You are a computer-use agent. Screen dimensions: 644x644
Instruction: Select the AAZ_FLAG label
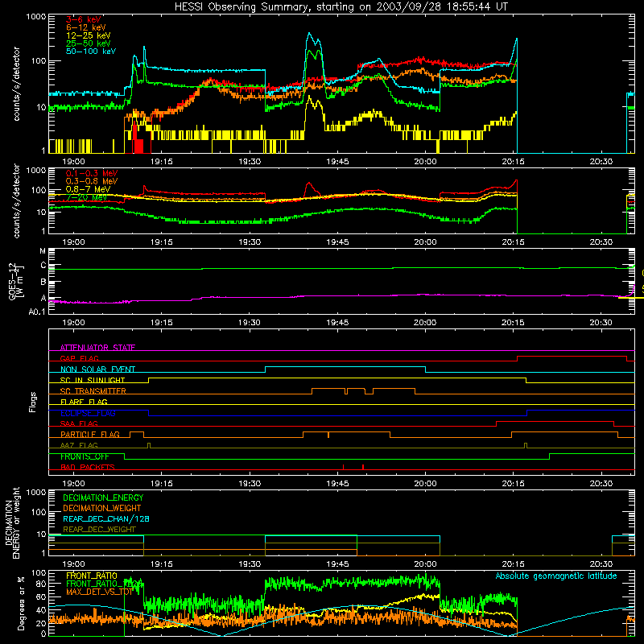point(79,446)
